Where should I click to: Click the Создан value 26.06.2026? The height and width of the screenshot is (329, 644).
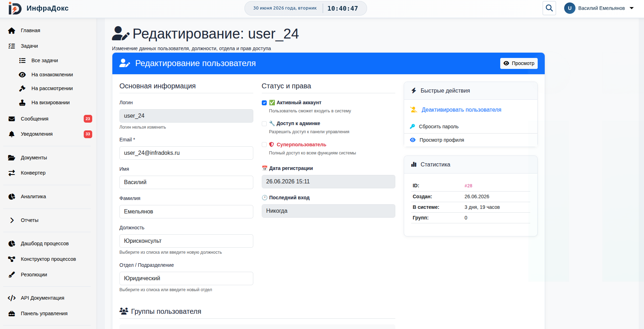(x=477, y=196)
